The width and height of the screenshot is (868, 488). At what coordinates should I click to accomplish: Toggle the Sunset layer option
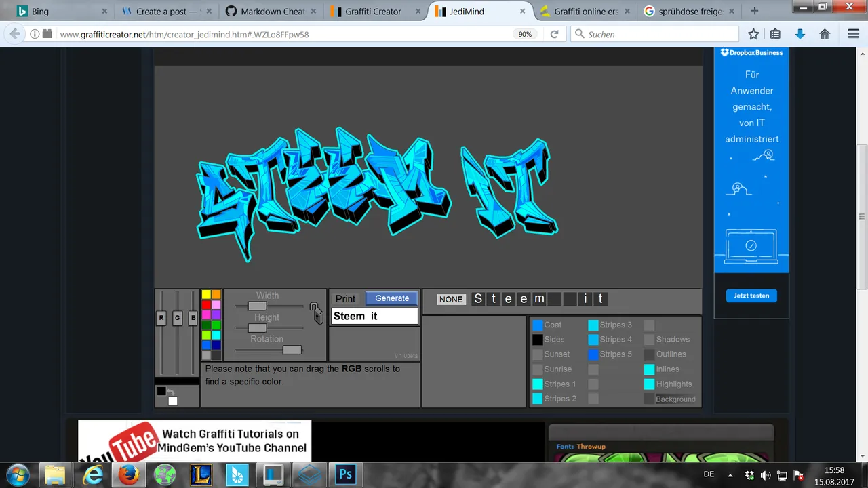click(x=555, y=354)
